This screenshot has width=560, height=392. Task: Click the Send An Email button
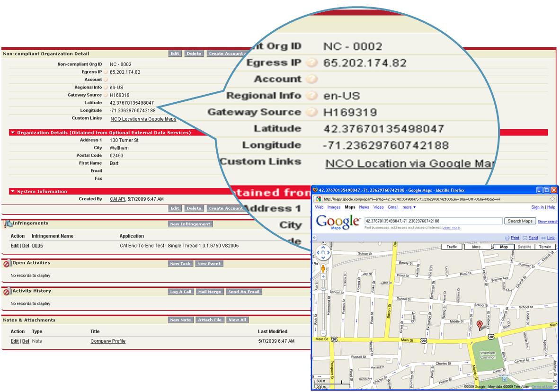click(x=244, y=292)
